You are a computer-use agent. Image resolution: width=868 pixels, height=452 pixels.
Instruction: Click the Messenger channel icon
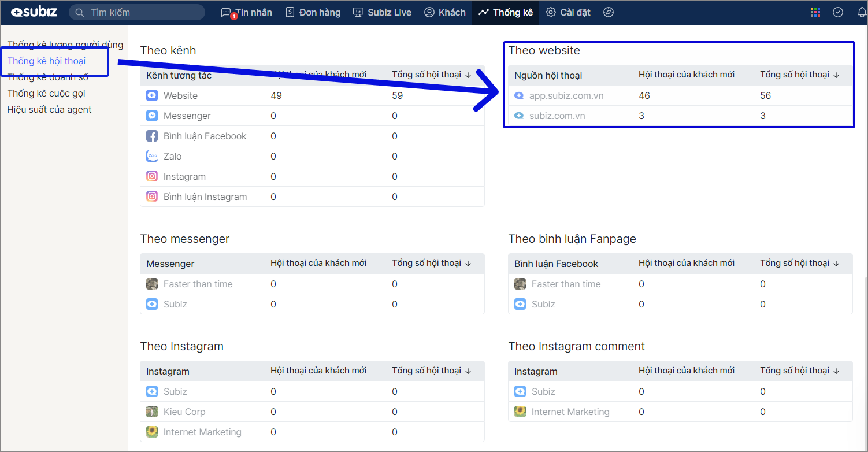click(x=152, y=116)
